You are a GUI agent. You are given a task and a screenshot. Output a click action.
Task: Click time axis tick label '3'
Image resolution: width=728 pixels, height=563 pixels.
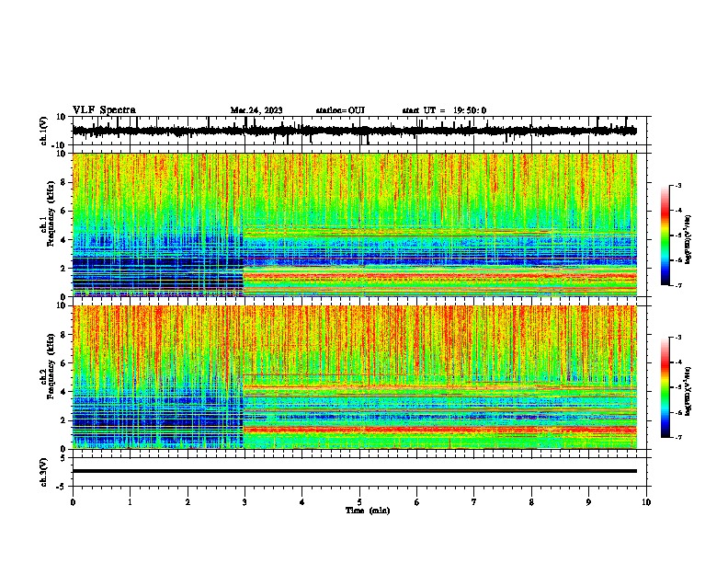point(245,502)
